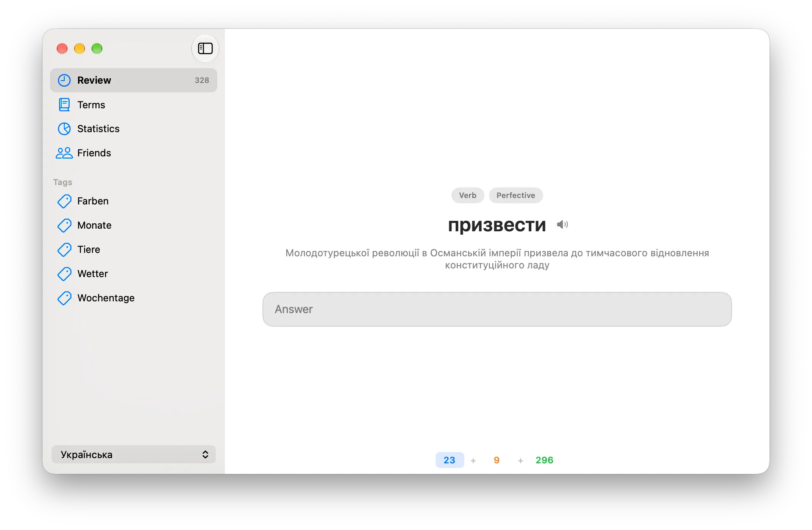Click the 328 review count badge
Viewport: 812px width, 530px height.
[202, 80]
